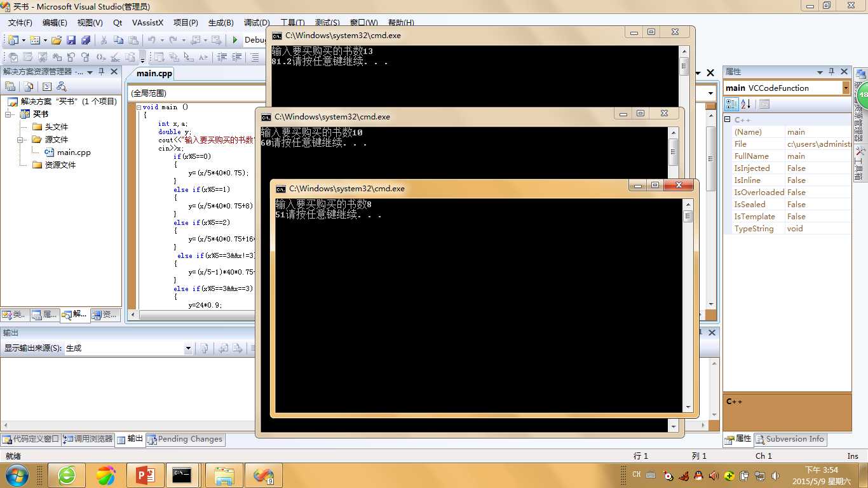Click the Save All icon
This screenshot has height=488, width=868.
[85, 40]
